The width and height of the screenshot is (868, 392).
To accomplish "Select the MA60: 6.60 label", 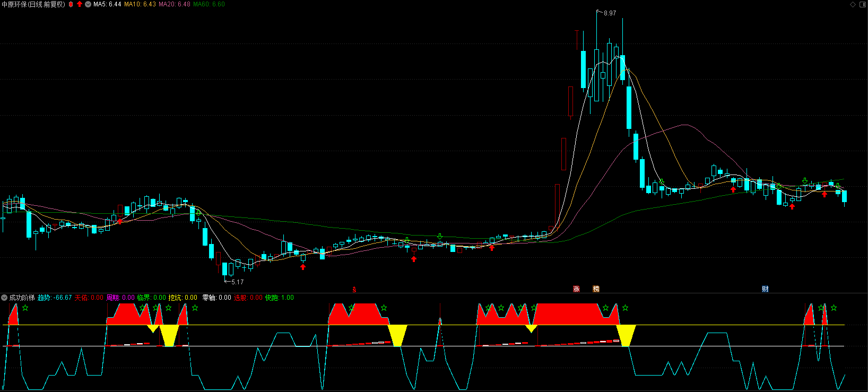I will (x=209, y=4).
